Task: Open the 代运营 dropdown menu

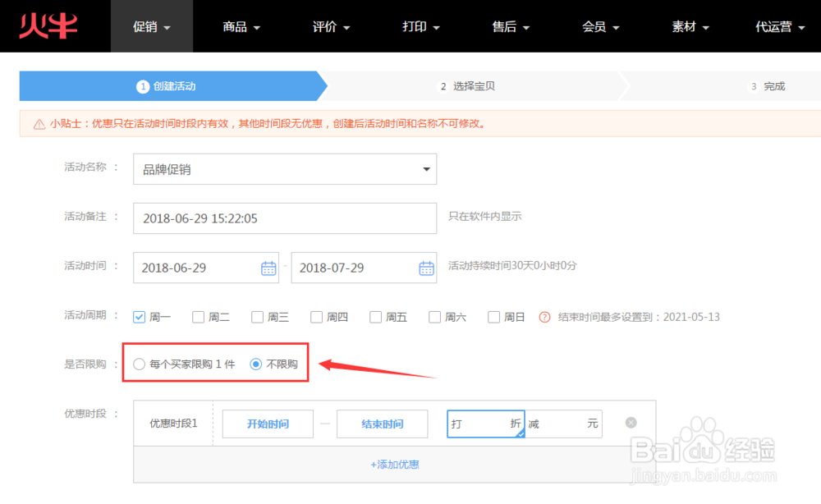Action: (780, 27)
